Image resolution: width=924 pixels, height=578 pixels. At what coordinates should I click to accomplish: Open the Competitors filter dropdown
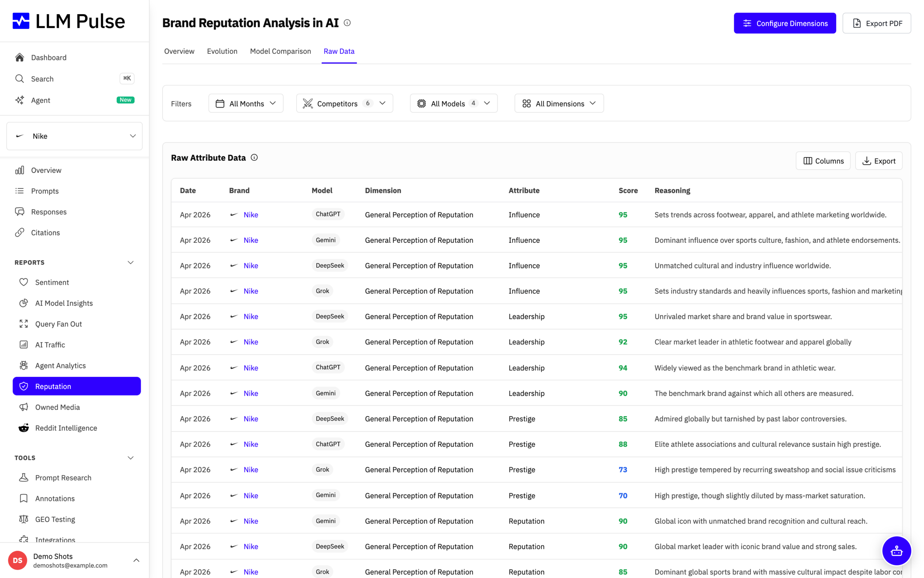pos(344,103)
